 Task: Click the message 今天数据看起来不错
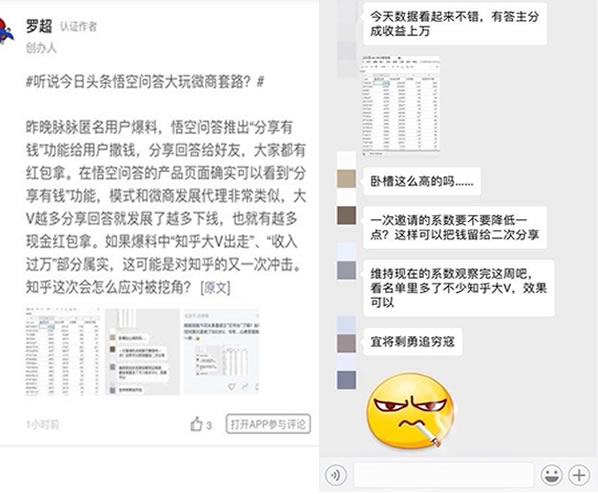455,24
